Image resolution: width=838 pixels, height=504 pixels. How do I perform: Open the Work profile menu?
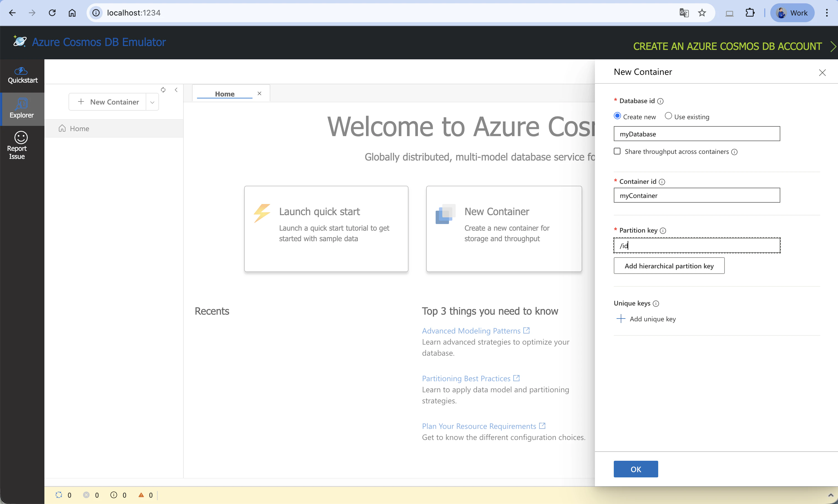(792, 13)
